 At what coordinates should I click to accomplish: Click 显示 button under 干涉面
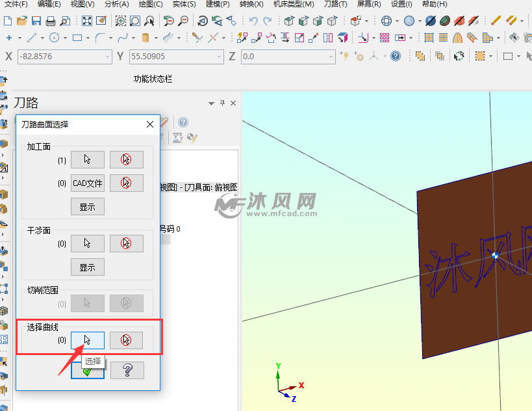pyautogui.click(x=88, y=267)
